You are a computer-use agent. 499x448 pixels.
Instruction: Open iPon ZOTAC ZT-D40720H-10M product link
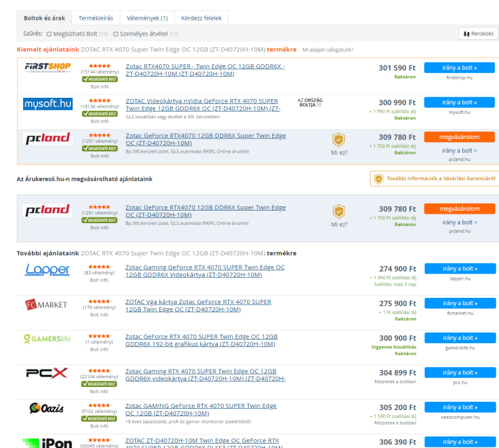(x=204, y=444)
